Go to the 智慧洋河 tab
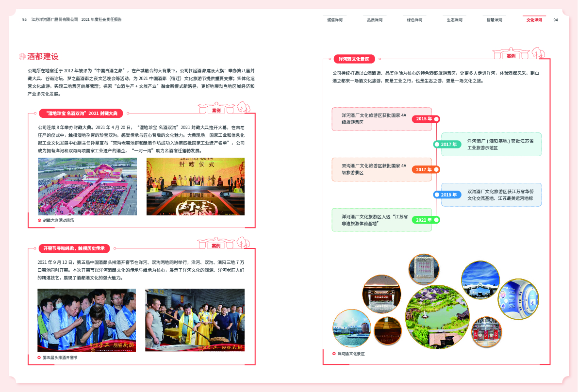 494,20
